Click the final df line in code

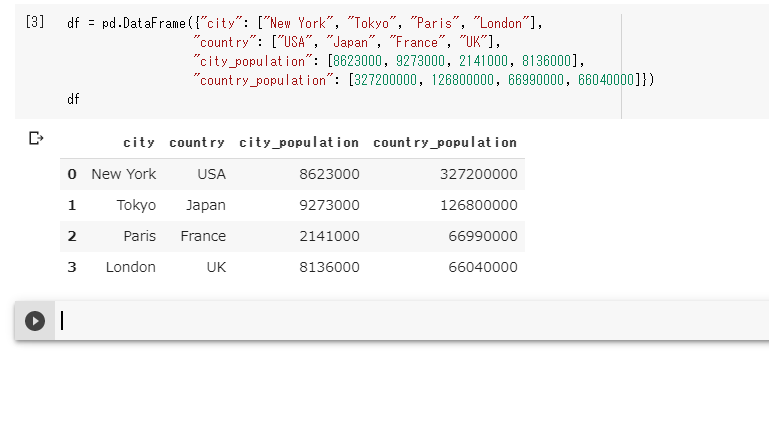pyautogui.click(x=73, y=99)
